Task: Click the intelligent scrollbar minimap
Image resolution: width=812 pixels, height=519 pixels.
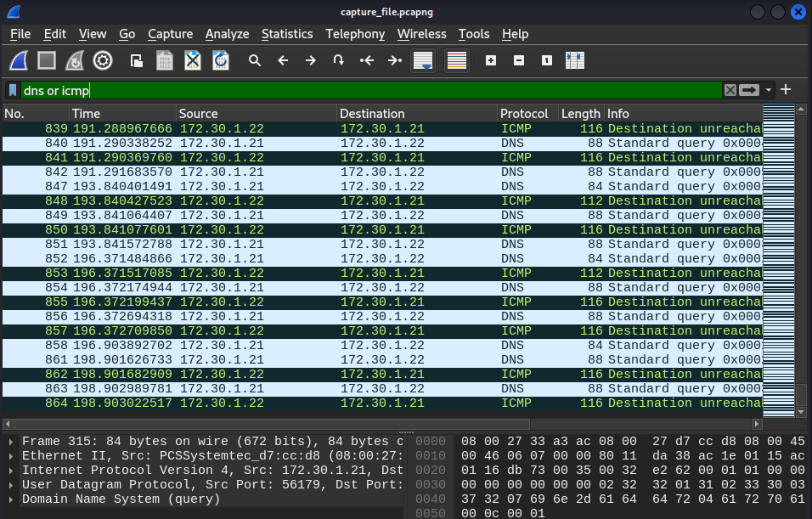Action: (779, 261)
